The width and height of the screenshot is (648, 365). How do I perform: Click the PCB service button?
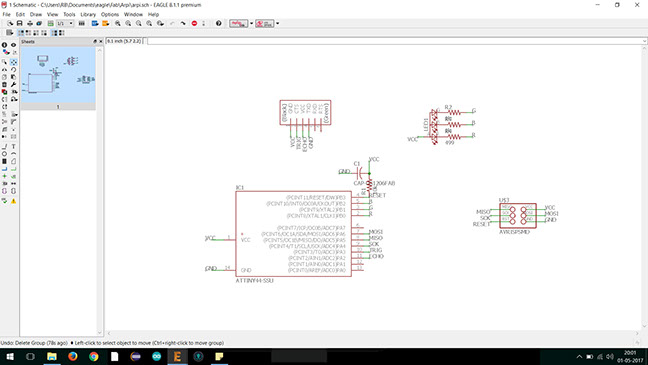264,24
